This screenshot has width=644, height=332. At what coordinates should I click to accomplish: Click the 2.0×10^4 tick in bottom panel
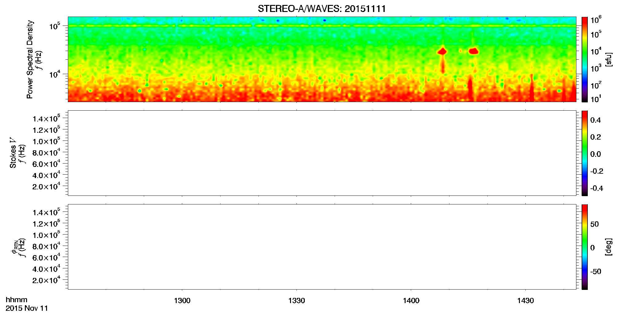click(46, 280)
